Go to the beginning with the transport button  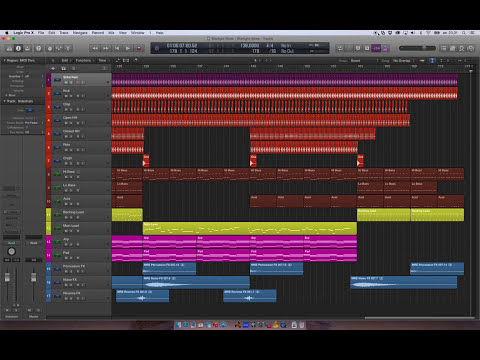point(117,48)
